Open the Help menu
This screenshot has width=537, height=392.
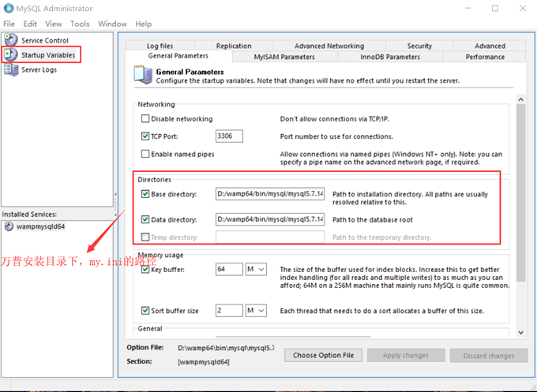click(x=143, y=24)
